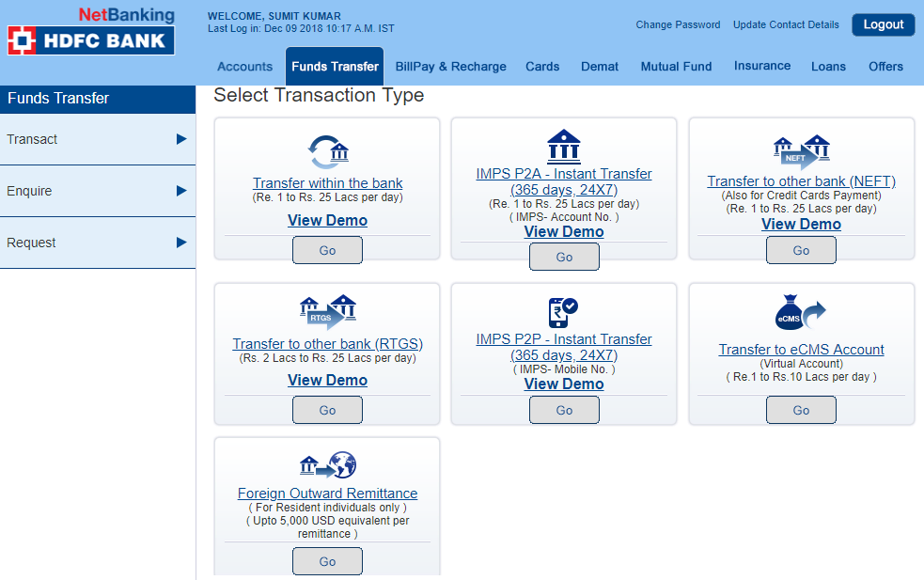
Task: View Demo for IMPS P2P transfer
Action: point(564,384)
